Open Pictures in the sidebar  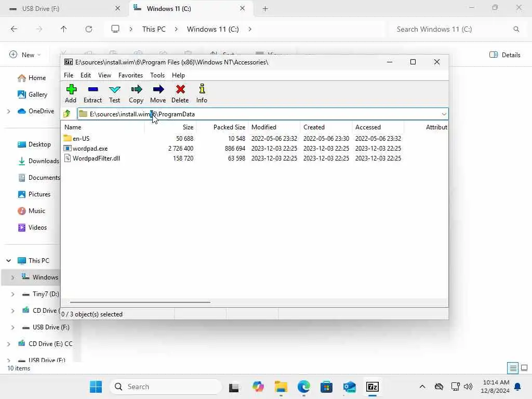click(x=34, y=194)
